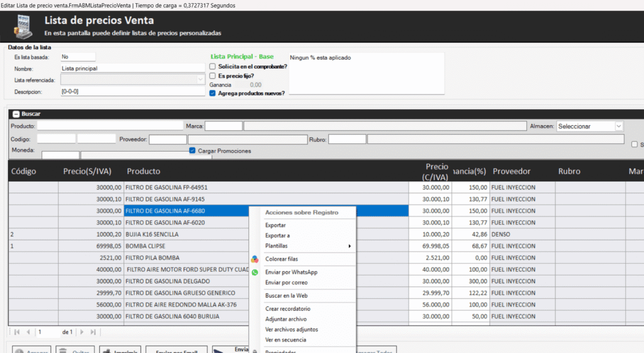Click the Colorear filas palette icon

pos(255,259)
